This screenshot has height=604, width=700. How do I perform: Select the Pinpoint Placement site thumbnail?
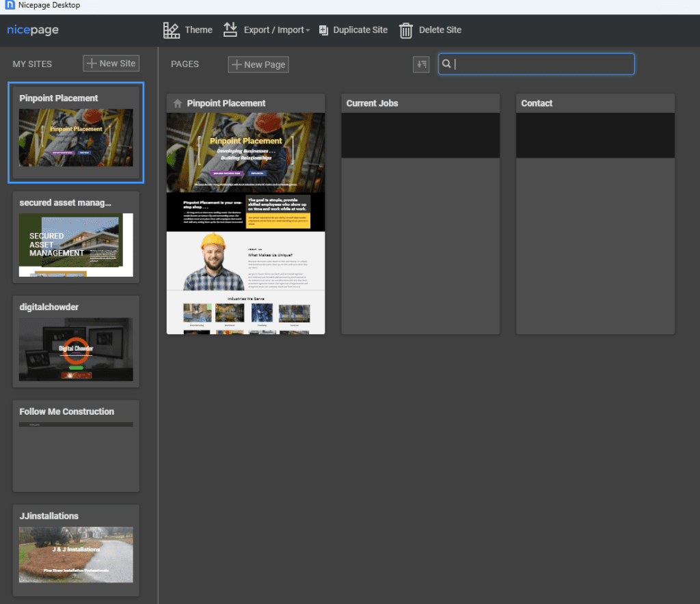[76, 137]
